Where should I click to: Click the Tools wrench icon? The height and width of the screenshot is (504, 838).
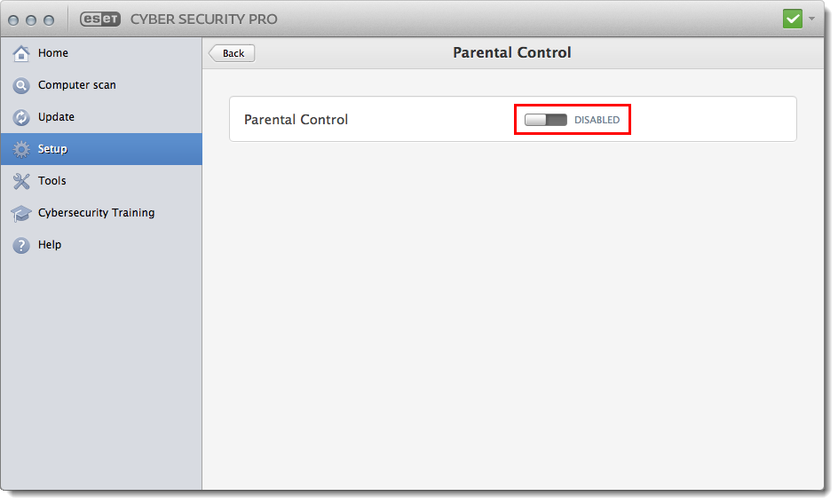coord(21,181)
